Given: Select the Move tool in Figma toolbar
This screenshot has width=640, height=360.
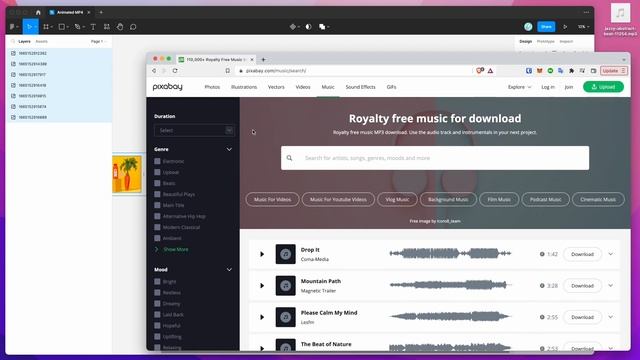Looking at the screenshot, I should pos(29,27).
